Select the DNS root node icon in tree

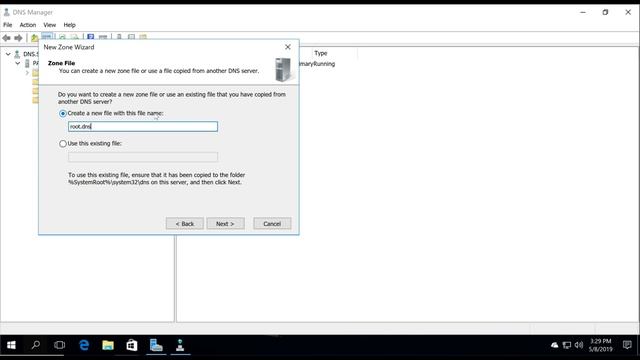(x=17, y=54)
